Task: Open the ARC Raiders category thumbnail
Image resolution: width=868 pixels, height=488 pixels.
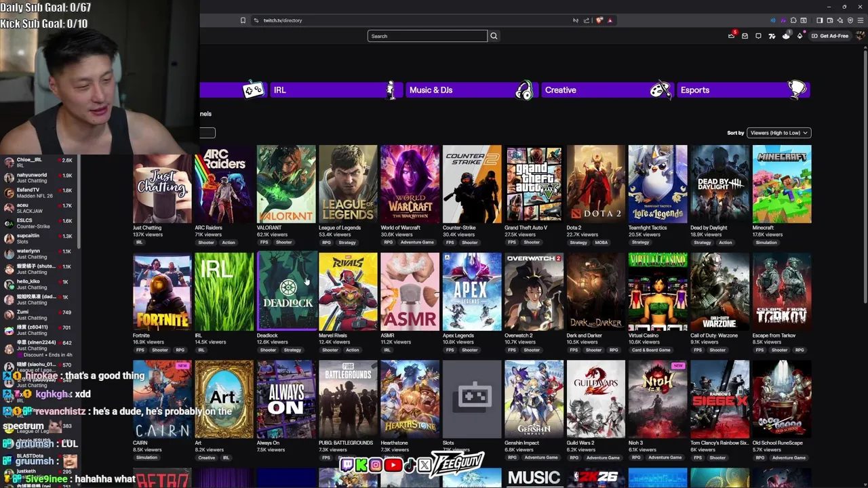Action: coord(224,184)
